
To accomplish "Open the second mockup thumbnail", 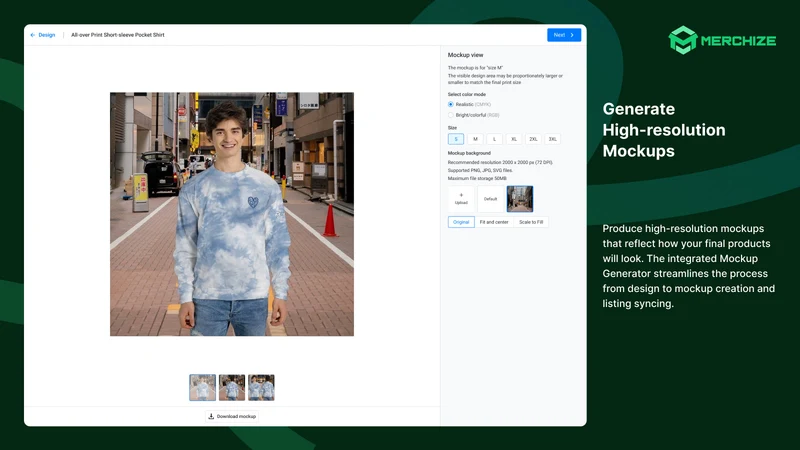I will (232, 387).
